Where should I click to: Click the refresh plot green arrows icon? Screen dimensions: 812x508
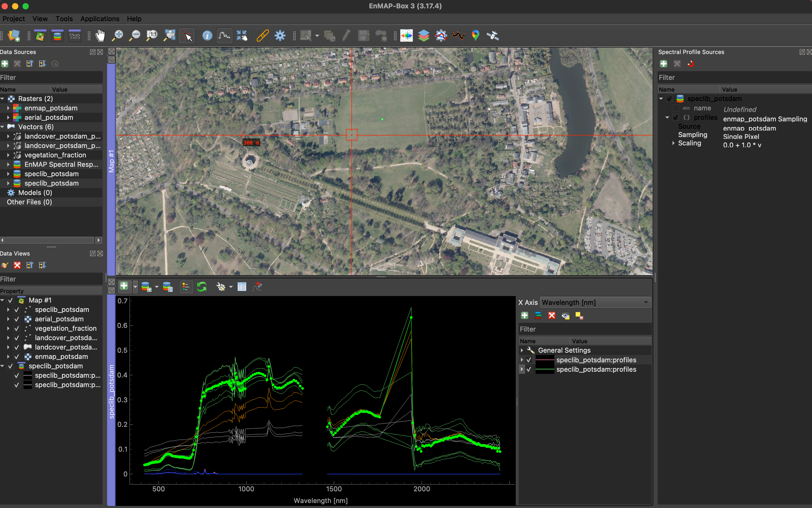202,287
